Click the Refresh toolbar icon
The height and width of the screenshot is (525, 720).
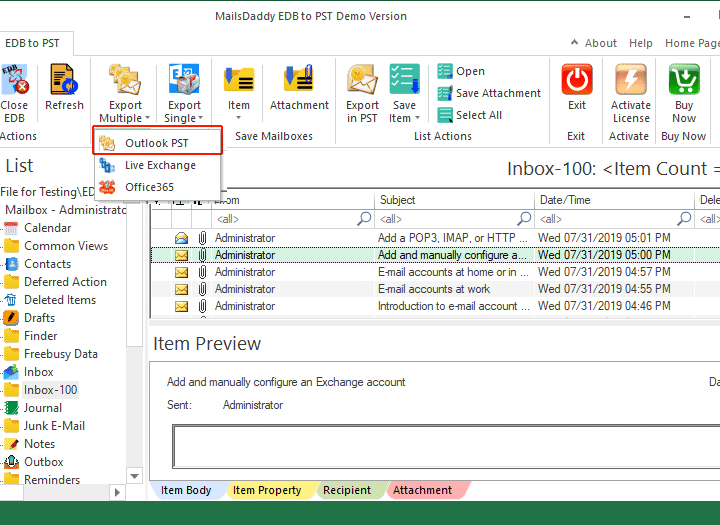[64, 79]
